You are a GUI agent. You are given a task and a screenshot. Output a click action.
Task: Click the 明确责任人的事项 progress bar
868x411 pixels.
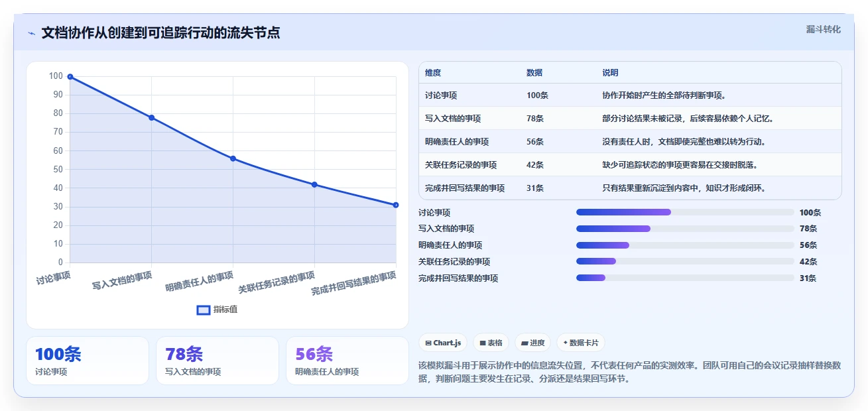tap(685, 245)
